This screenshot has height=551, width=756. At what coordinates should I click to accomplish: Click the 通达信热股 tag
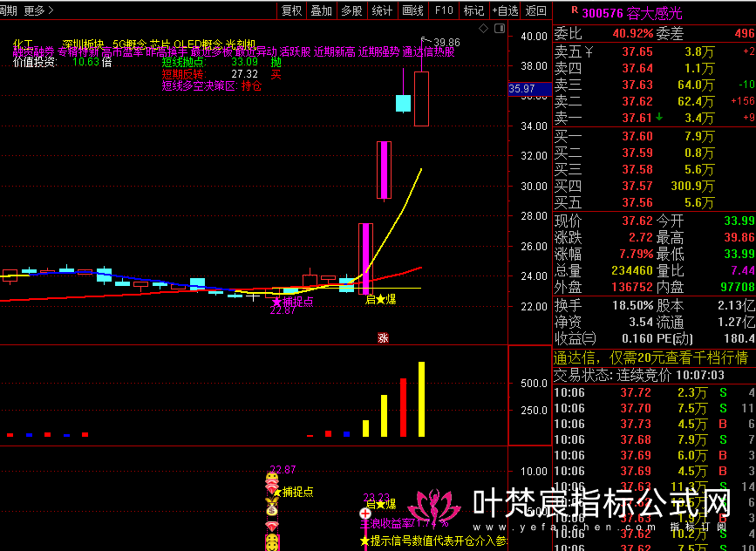[x=428, y=51]
